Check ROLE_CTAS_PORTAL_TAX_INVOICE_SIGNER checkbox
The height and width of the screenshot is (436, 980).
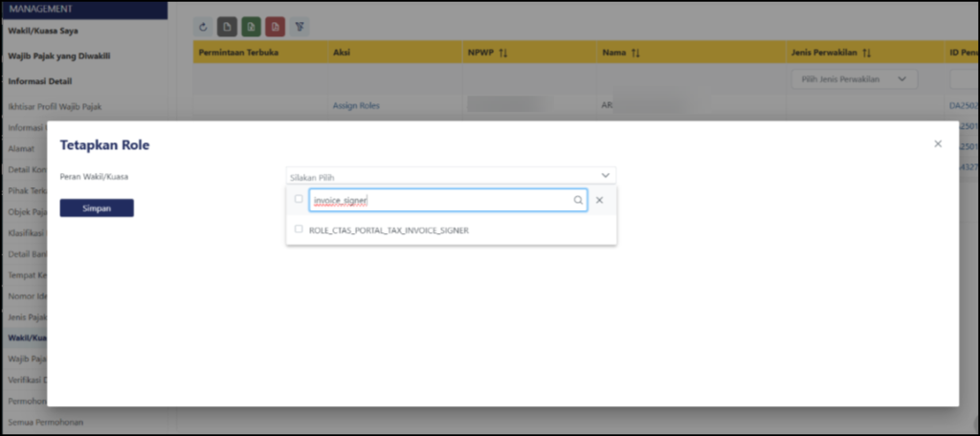(x=300, y=229)
